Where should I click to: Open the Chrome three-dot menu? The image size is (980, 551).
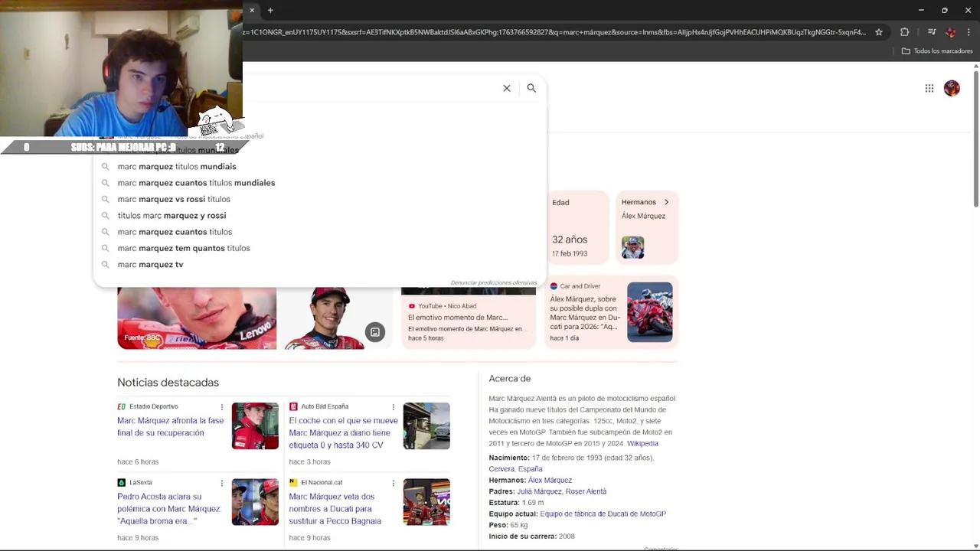pos(969,32)
